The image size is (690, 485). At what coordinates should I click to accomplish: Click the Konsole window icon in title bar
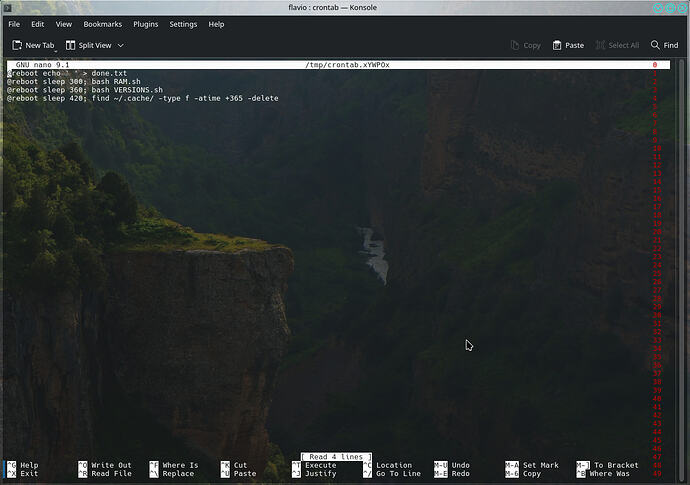point(7,7)
